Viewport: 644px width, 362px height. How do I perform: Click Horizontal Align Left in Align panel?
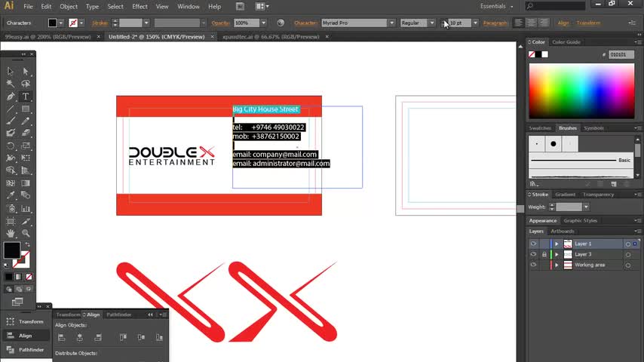coord(62,337)
